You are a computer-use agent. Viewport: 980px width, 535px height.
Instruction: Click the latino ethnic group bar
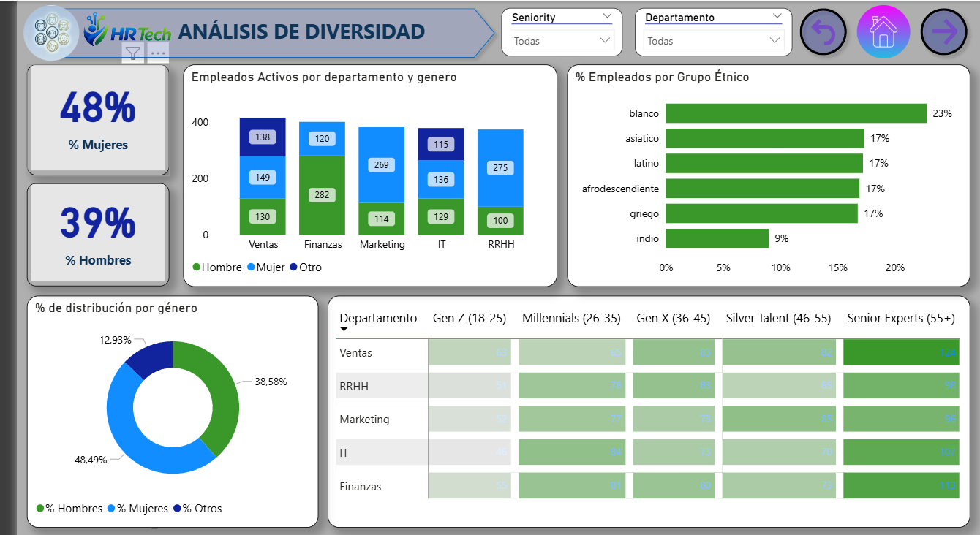pos(765,163)
